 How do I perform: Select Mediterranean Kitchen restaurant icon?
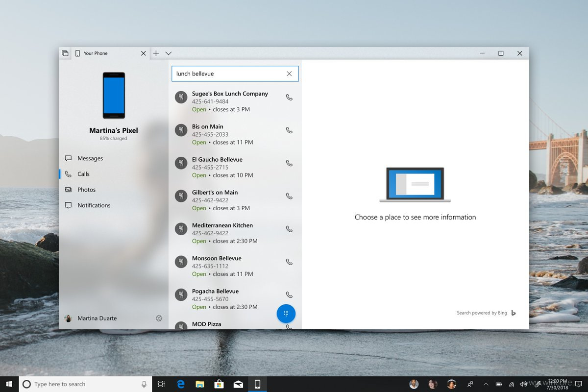(x=181, y=228)
